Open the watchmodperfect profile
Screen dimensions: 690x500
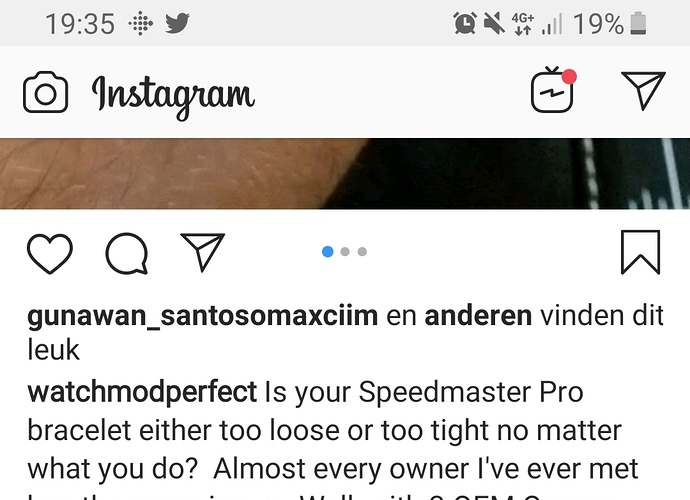(x=142, y=391)
